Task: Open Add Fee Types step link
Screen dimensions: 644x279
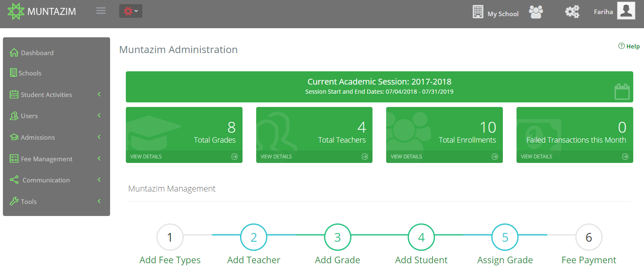Action: coord(170,260)
